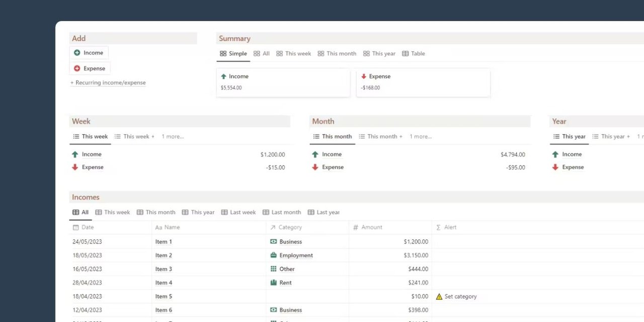This screenshot has height=322, width=644.
Task: Open This week tab in Incomes table
Action: [113, 212]
